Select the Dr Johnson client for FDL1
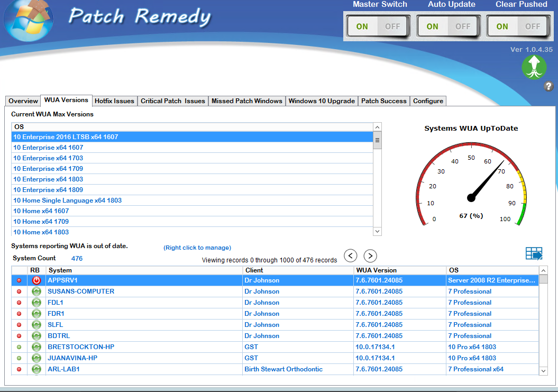Screen dimensions: 558x392 click(261, 303)
